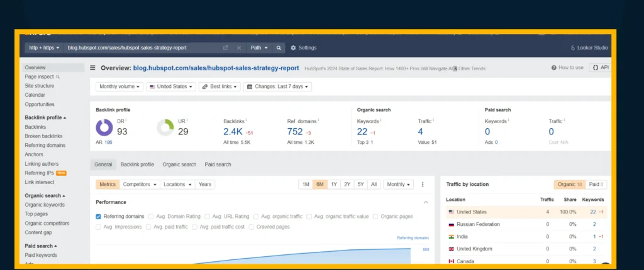Screen dimensions: 644x270
Task: Expand the United States country dropdown
Action: pyautogui.click(x=170, y=87)
